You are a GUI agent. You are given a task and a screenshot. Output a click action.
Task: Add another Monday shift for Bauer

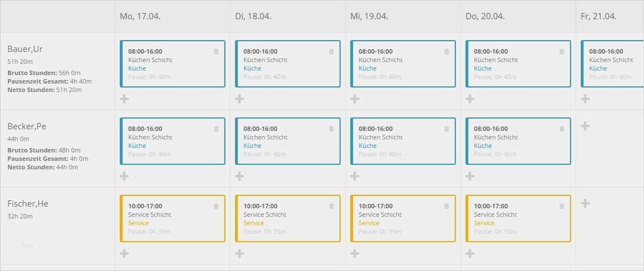pyautogui.click(x=124, y=99)
